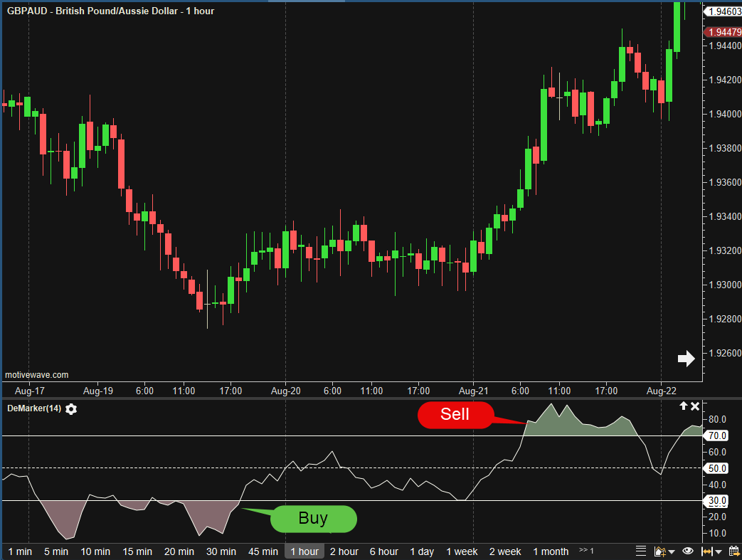Open DeMarker(14) study settings gear
The width and height of the screenshot is (742, 560).
point(71,409)
